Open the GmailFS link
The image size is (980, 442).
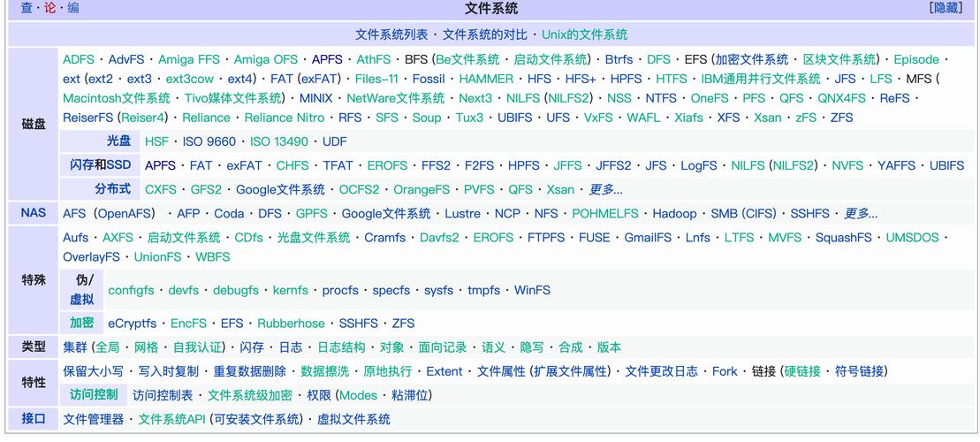coord(648,238)
